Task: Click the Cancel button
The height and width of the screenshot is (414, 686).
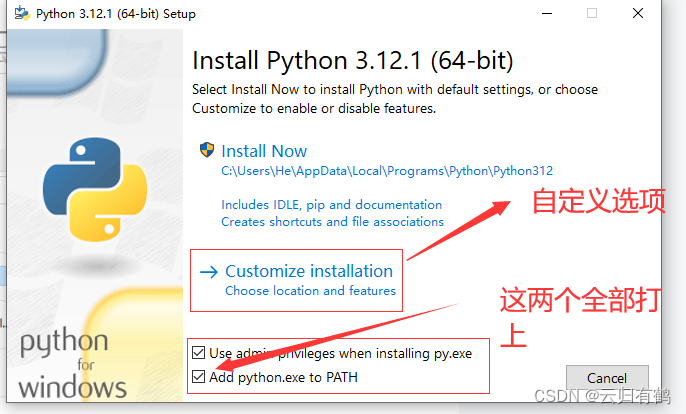Action: pos(607,378)
